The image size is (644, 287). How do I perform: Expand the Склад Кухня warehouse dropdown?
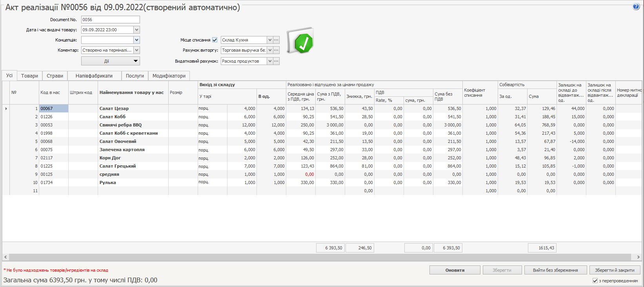coord(269,40)
